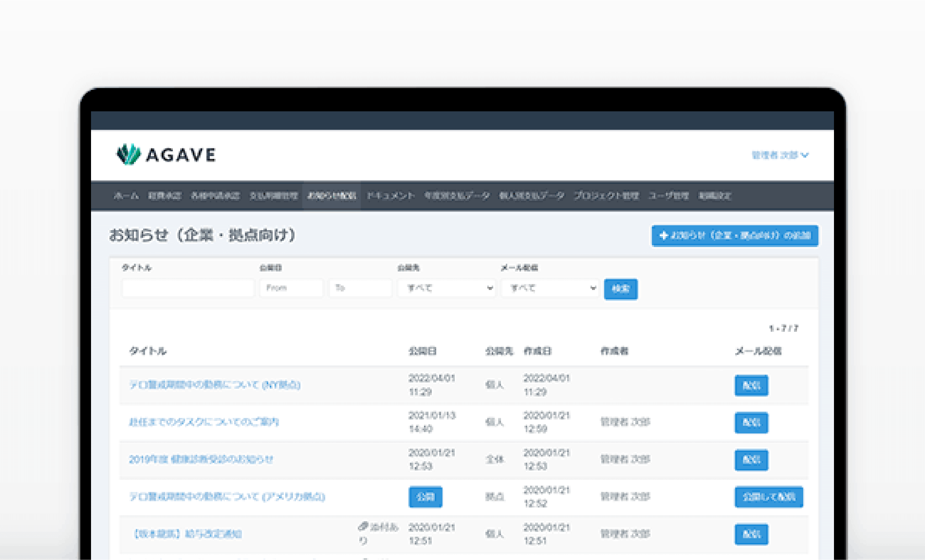Open the ドキュメント menu item
This screenshot has height=560, width=925.
(x=390, y=196)
